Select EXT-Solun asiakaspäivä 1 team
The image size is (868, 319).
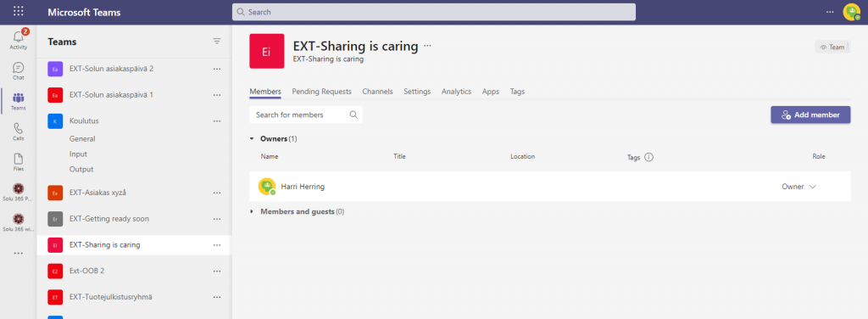click(134, 95)
